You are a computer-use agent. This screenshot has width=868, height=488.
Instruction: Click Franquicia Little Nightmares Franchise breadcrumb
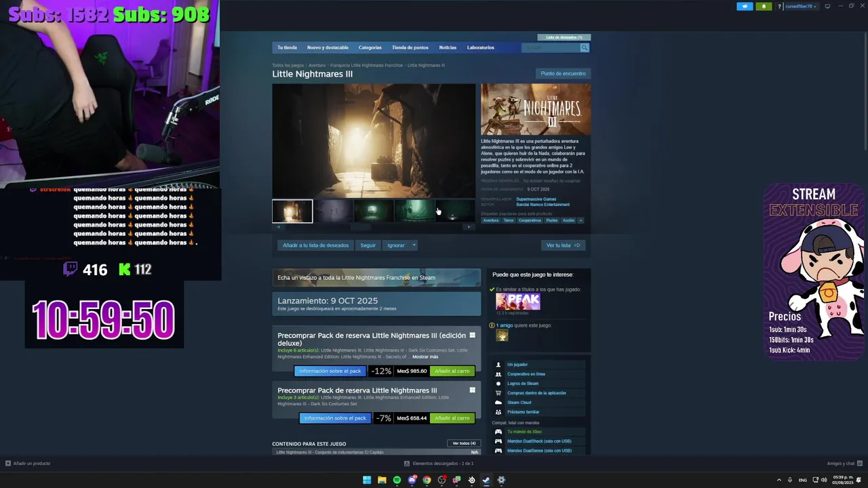click(x=366, y=65)
